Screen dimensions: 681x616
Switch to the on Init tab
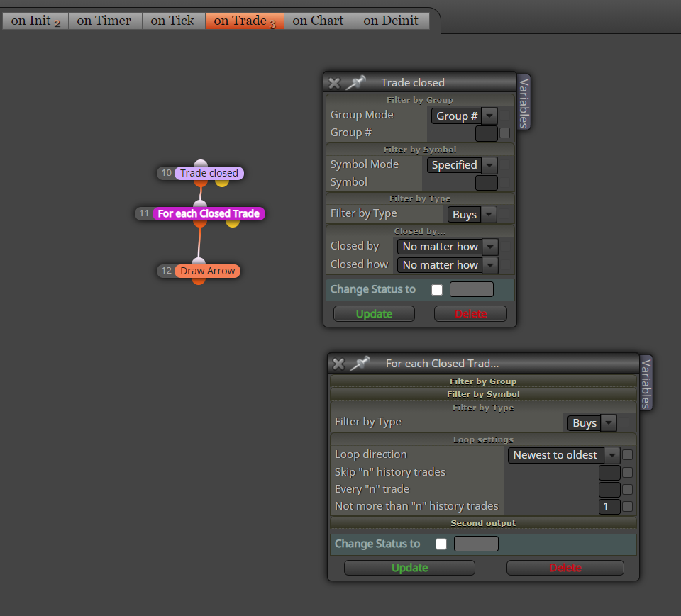[x=35, y=21]
